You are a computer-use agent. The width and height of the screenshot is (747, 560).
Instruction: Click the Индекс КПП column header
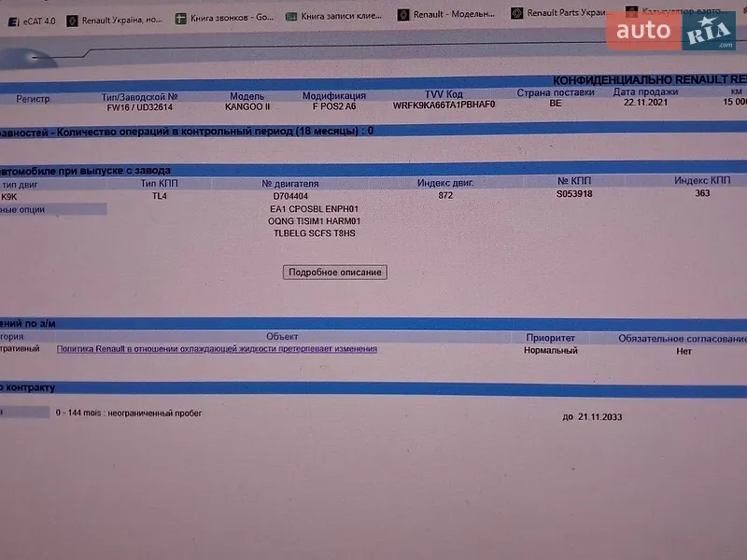click(702, 180)
